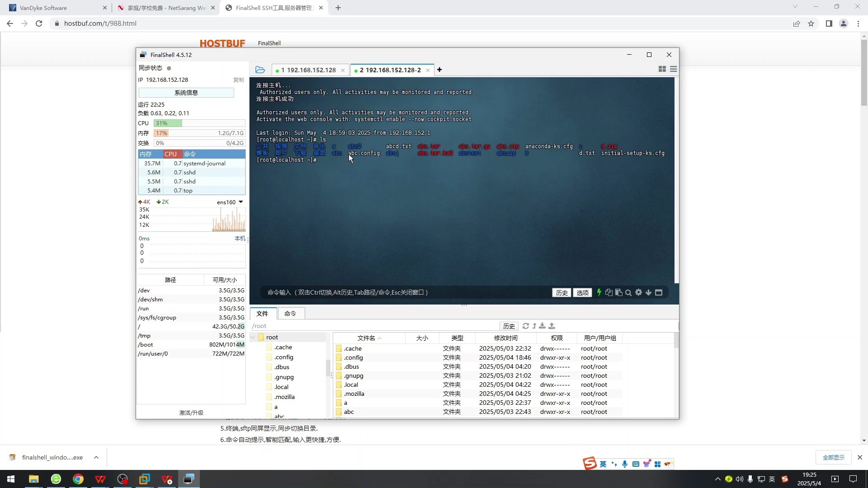The image size is (868, 488).
Task: Toggle the sync status indicator dot
Action: pyautogui.click(x=169, y=68)
